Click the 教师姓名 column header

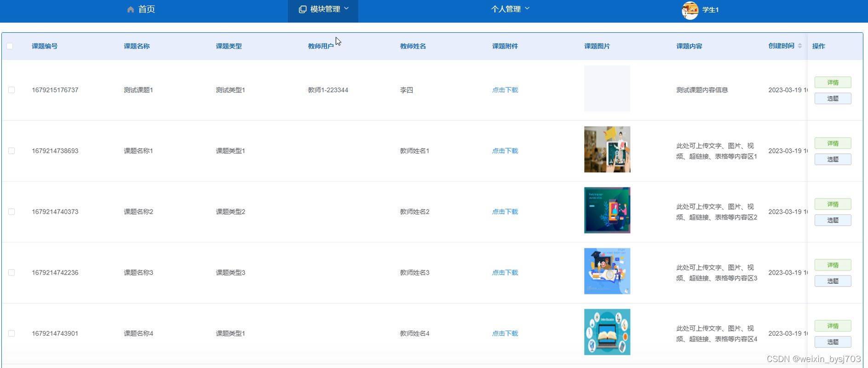413,46
